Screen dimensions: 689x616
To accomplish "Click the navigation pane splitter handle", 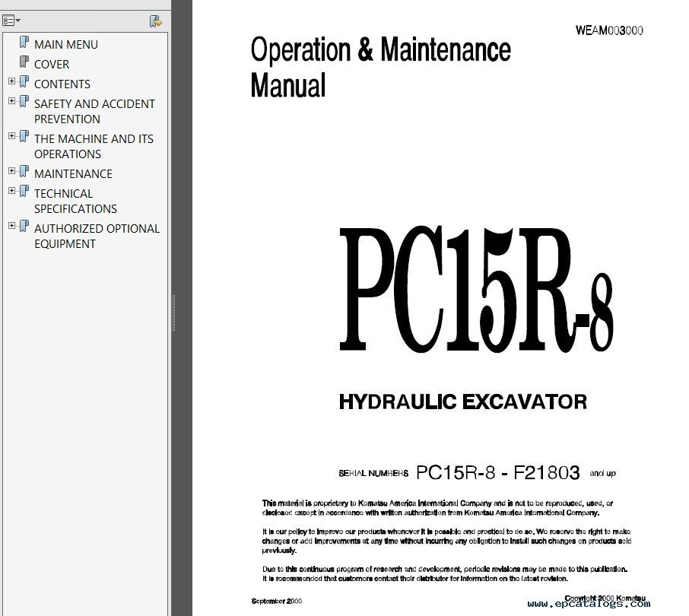I will click(173, 313).
